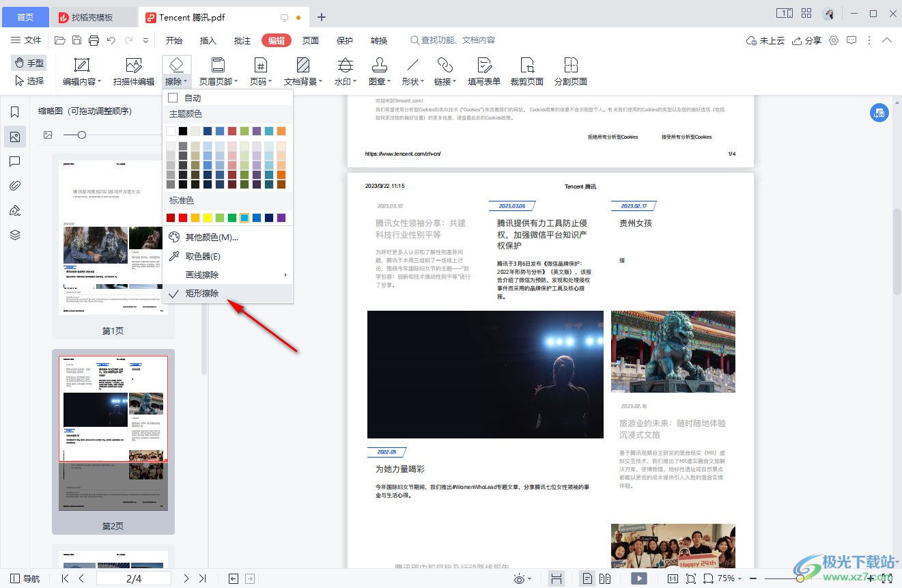
Task: Click the 首页 home button
Action: [x=25, y=17]
